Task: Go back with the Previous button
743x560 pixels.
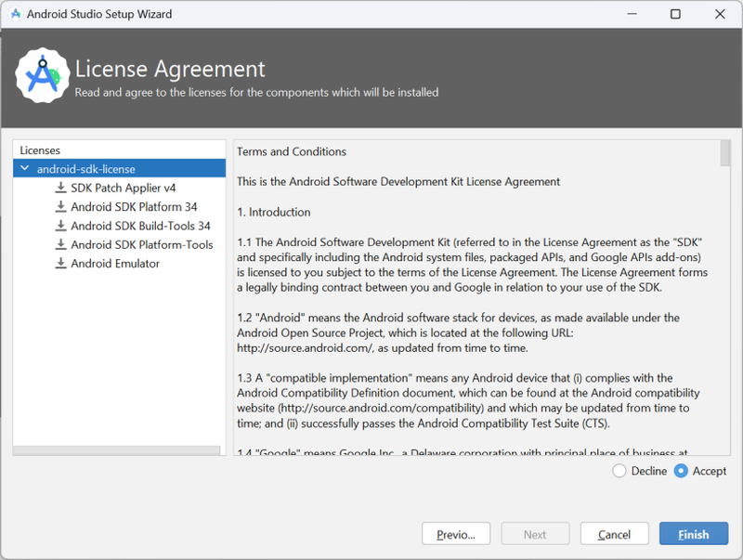Action: [456, 534]
